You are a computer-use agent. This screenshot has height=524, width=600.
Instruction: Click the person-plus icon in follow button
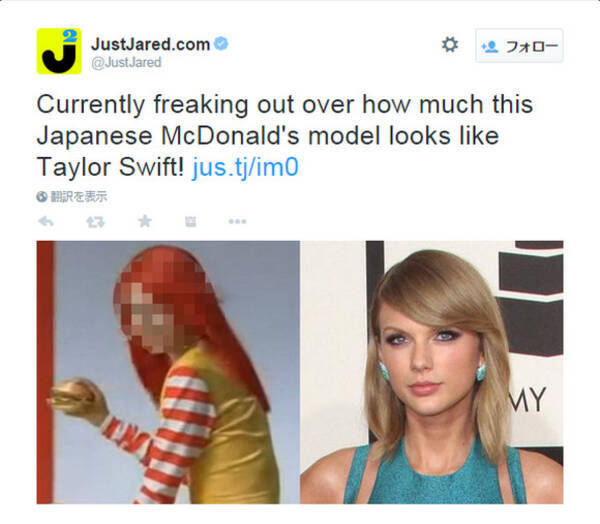point(490,47)
